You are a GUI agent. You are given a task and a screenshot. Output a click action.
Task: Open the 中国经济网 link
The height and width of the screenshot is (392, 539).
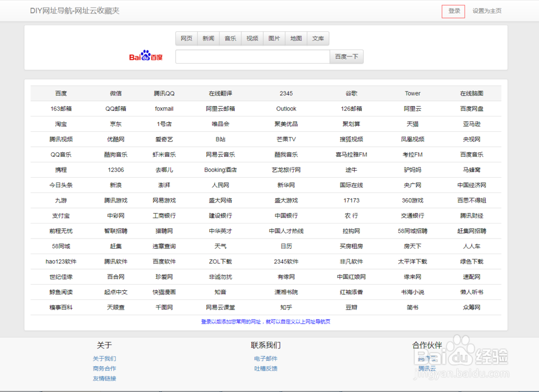[472, 185]
